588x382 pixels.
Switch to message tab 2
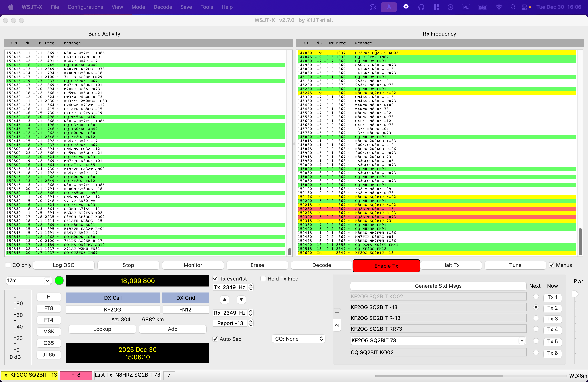(x=337, y=325)
